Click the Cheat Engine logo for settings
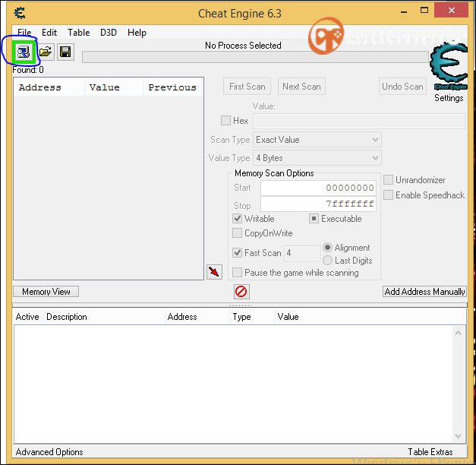Image resolution: width=476 pixels, height=465 pixels. click(449, 66)
